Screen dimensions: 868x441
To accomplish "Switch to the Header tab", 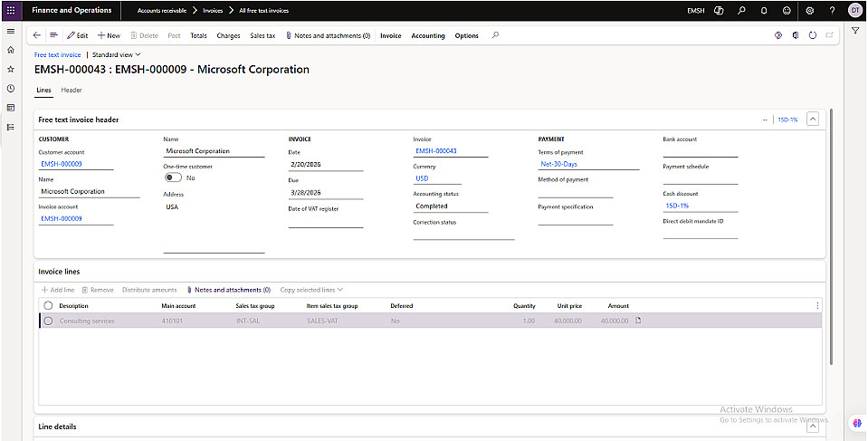I will pos(72,90).
